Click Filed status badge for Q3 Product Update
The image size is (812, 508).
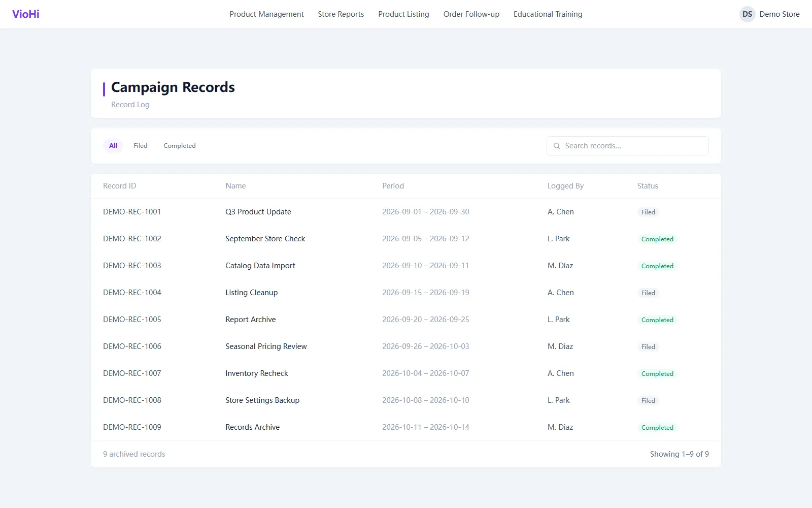tap(648, 212)
